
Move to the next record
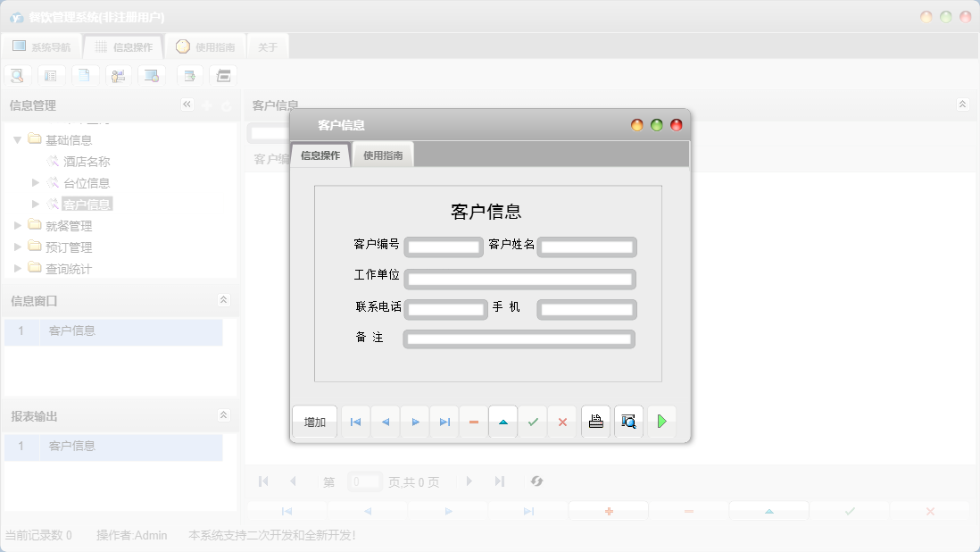point(414,421)
